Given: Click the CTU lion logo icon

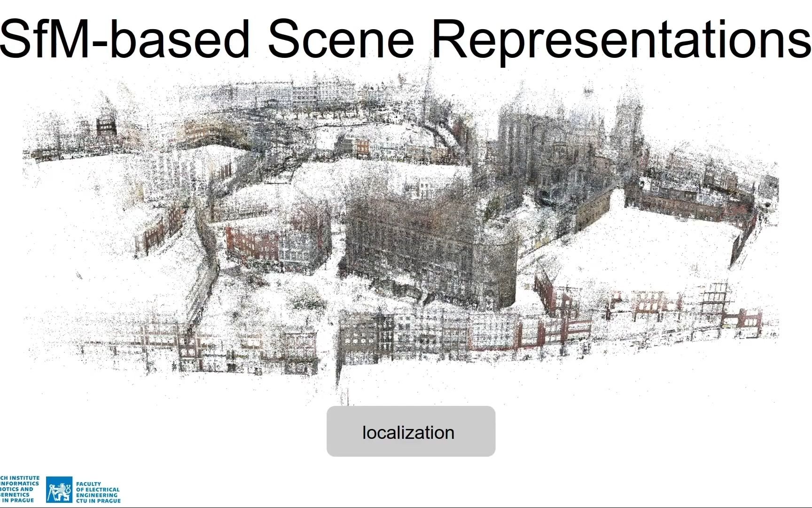Looking at the screenshot, I should [x=59, y=490].
